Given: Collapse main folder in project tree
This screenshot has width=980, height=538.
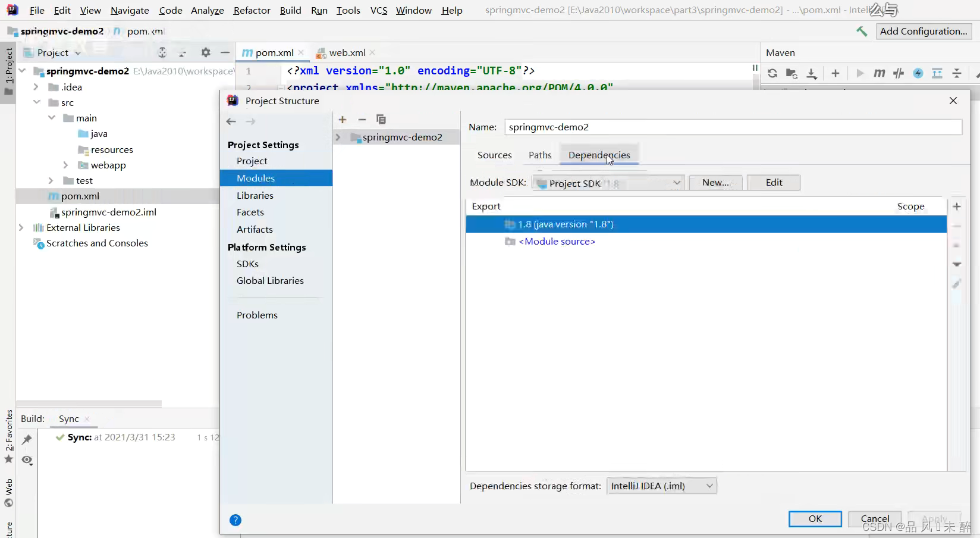Looking at the screenshot, I should coord(51,118).
